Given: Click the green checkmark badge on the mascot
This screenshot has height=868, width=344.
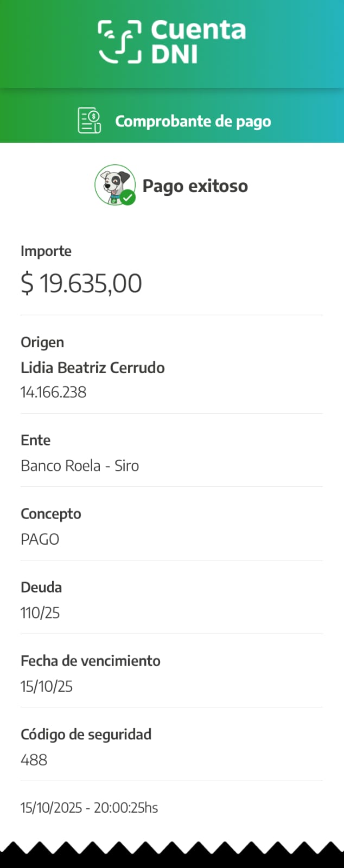Looking at the screenshot, I should 128,198.
